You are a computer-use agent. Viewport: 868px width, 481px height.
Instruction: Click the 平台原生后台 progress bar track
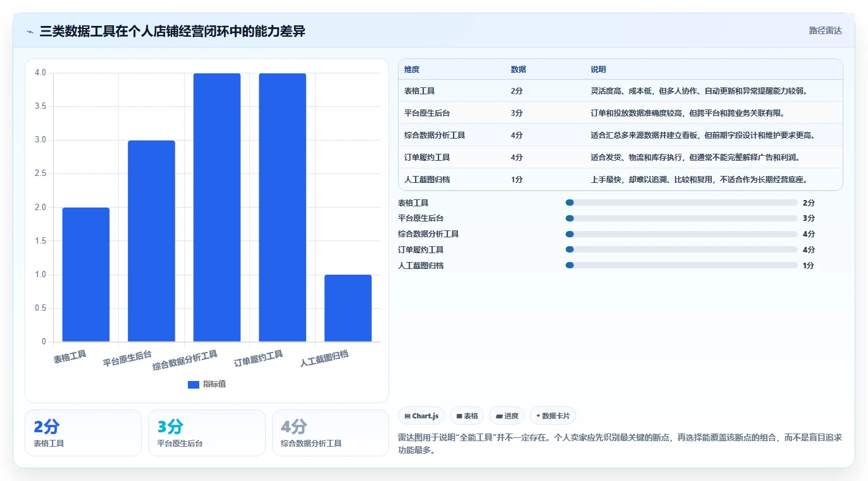pyautogui.click(x=681, y=218)
